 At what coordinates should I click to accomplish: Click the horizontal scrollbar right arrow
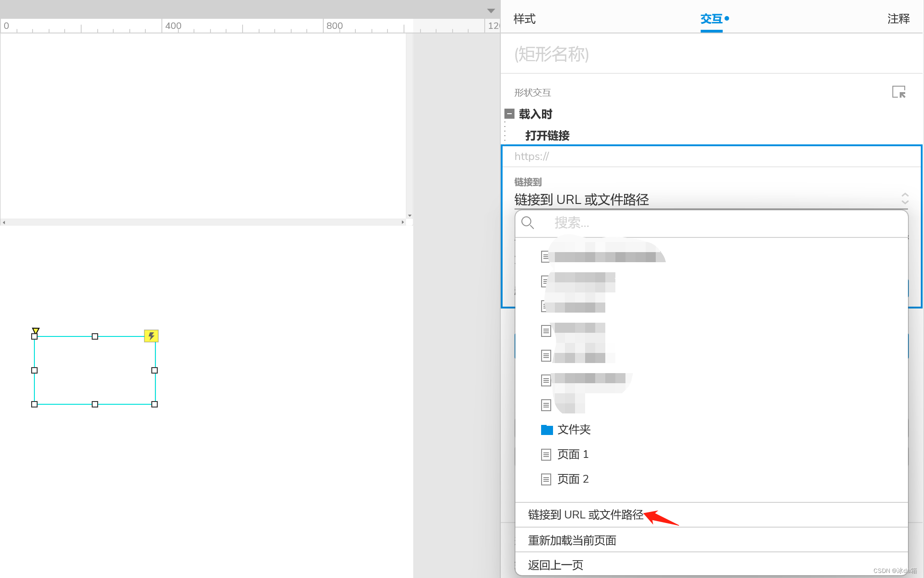[x=403, y=222]
